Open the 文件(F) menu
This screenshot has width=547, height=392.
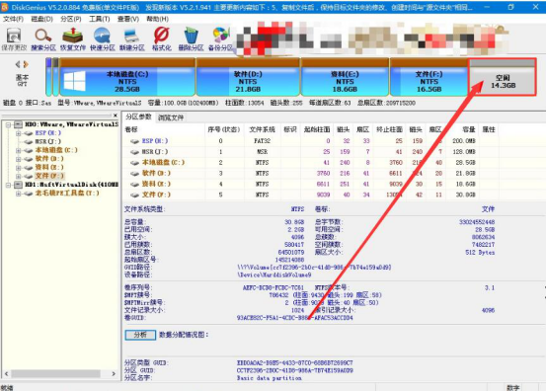click(13, 19)
